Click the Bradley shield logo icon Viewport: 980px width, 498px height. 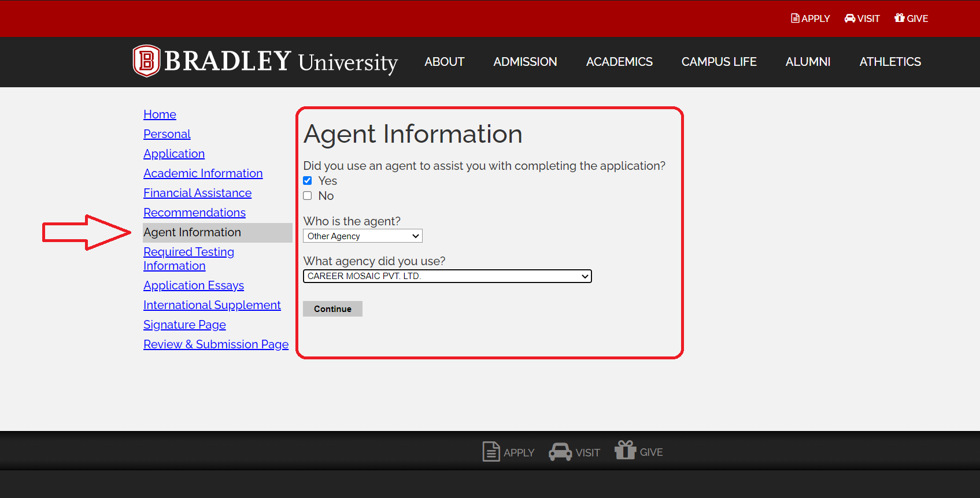[x=146, y=61]
